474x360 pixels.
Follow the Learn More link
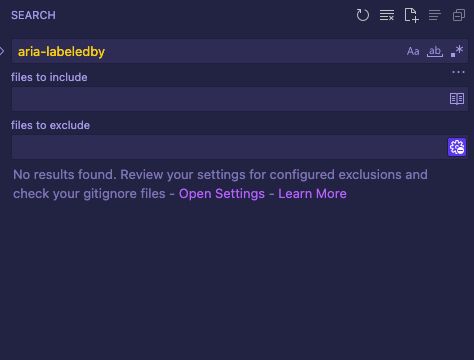[x=312, y=194]
